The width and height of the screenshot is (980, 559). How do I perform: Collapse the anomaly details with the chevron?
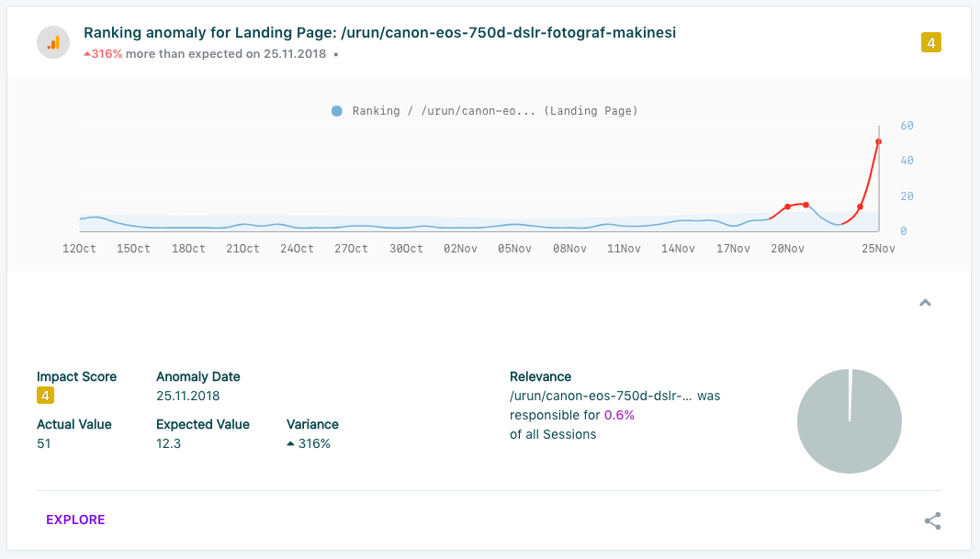coord(925,303)
